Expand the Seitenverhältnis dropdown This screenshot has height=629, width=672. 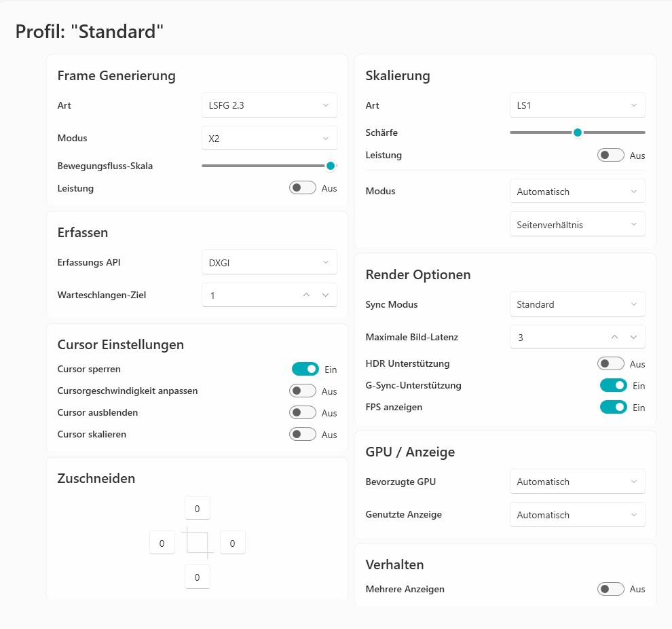pyautogui.click(x=577, y=224)
